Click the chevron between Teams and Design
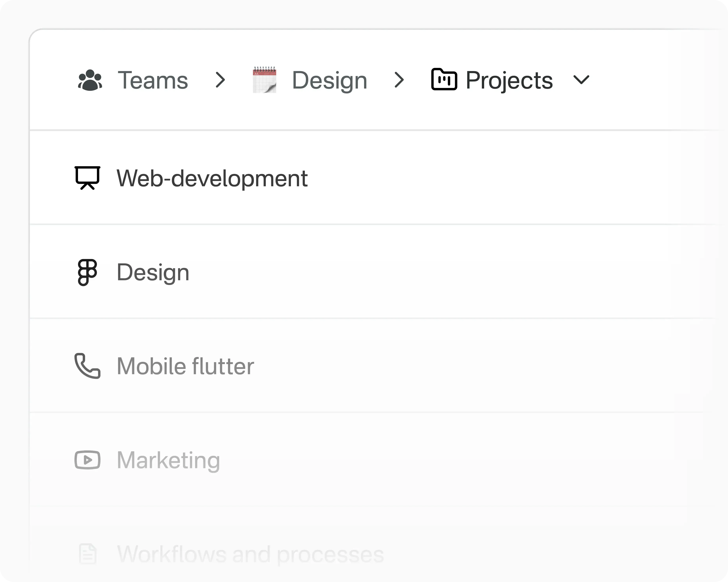728x582 pixels. coord(220,80)
